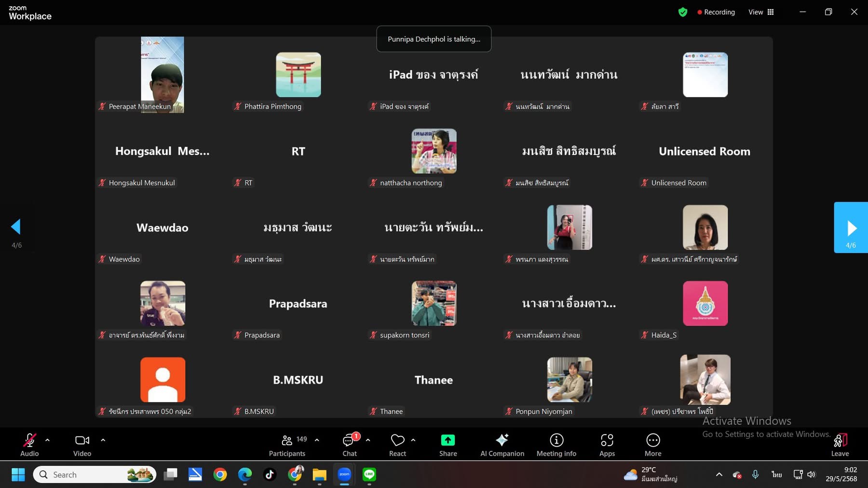Open AI Companion
Screen dimensions: 868x488
tap(502, 445)
